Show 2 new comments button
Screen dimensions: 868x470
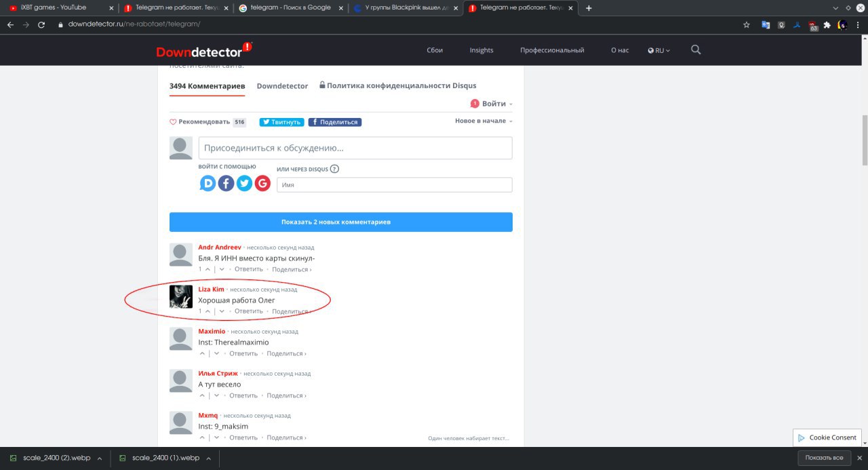(x=341, y=222)
